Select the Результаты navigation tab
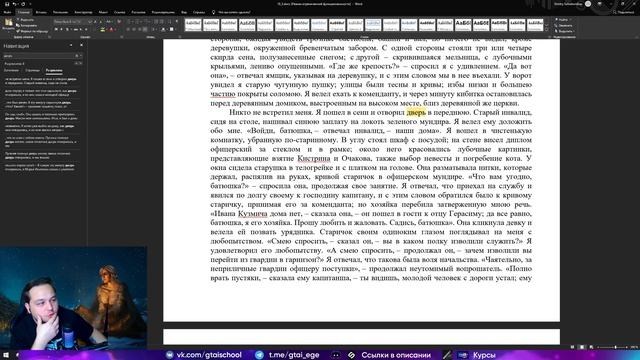 point(54,70)
